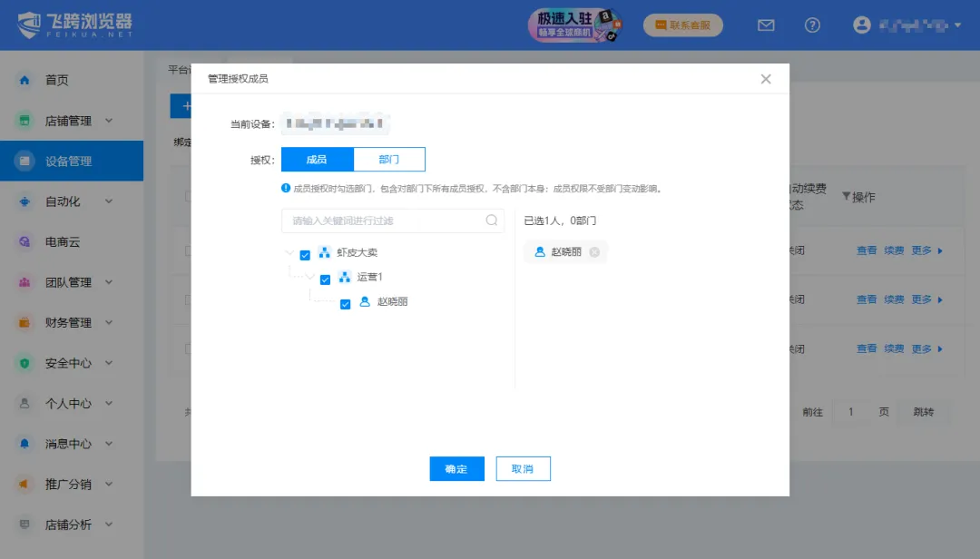The height and width of the screenshot is (559, 980).
Task: Click the 赵晓丽 selected member tag
Action: (x=565, y=252)
